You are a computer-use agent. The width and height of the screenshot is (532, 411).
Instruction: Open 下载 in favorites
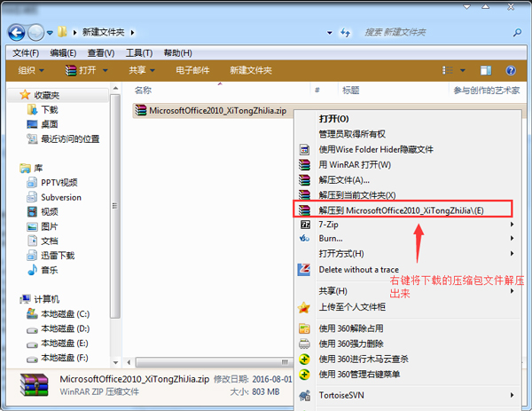pyautogui.click(x=42, y=110)
